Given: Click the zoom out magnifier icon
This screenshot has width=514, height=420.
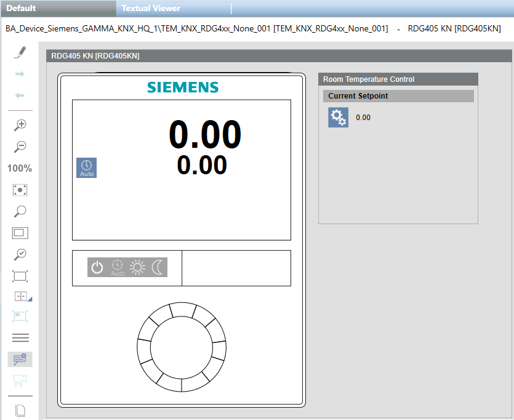Looking at the screenshot, I should click(20, 147).
